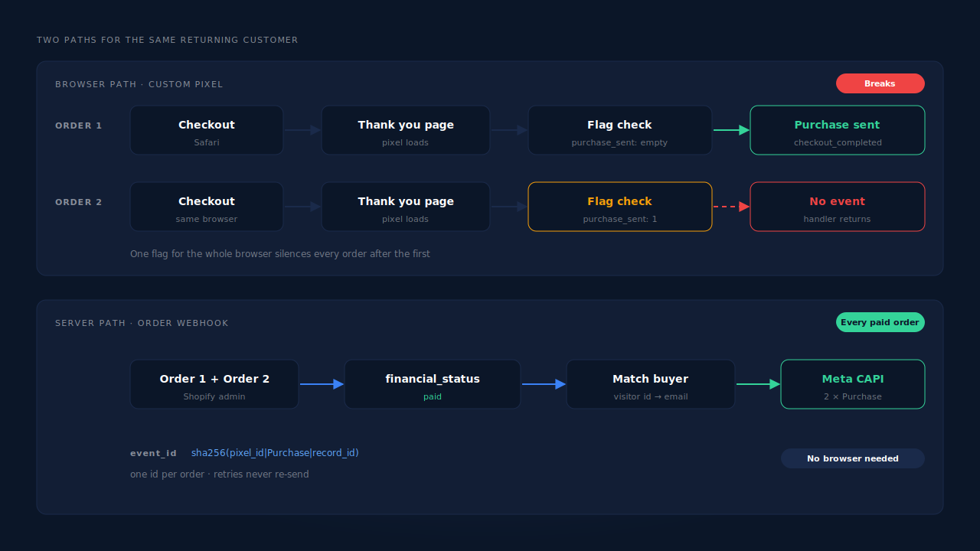
Task: Click the one id per order note
Action: (220, 474)
